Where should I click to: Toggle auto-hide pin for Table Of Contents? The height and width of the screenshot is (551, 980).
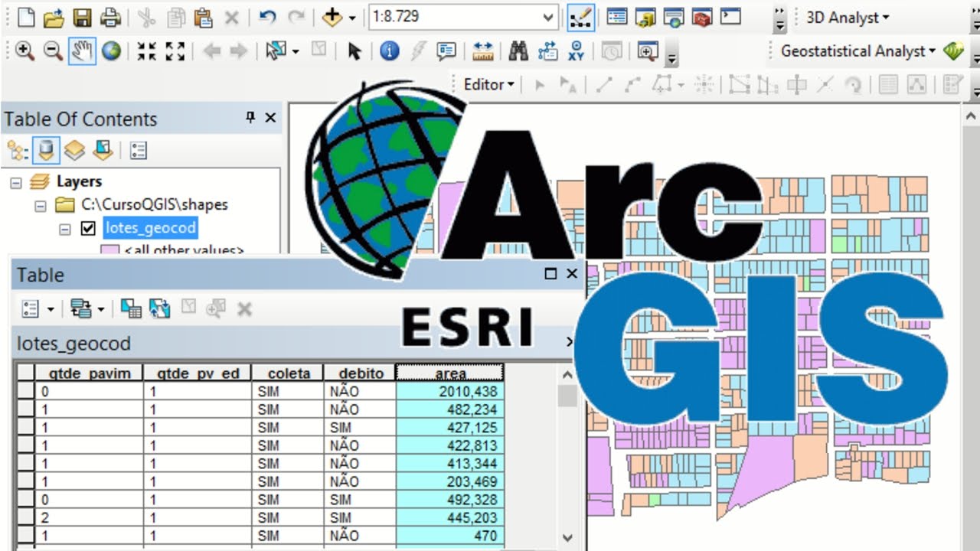[x=250, y=118]
